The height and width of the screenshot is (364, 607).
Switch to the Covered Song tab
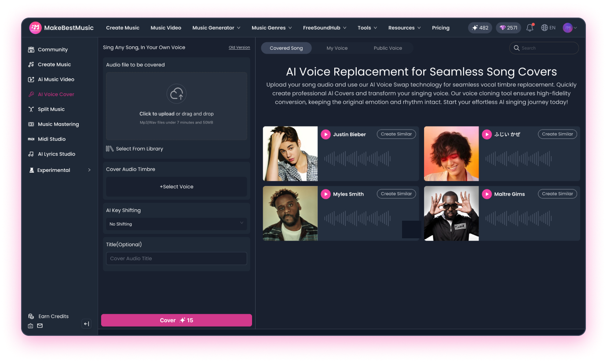286,48
